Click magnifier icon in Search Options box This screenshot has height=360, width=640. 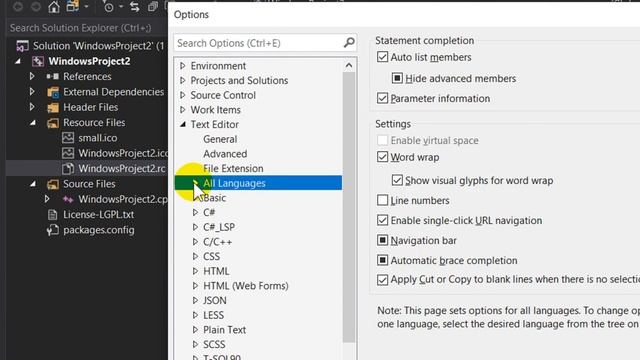[349, 42]
